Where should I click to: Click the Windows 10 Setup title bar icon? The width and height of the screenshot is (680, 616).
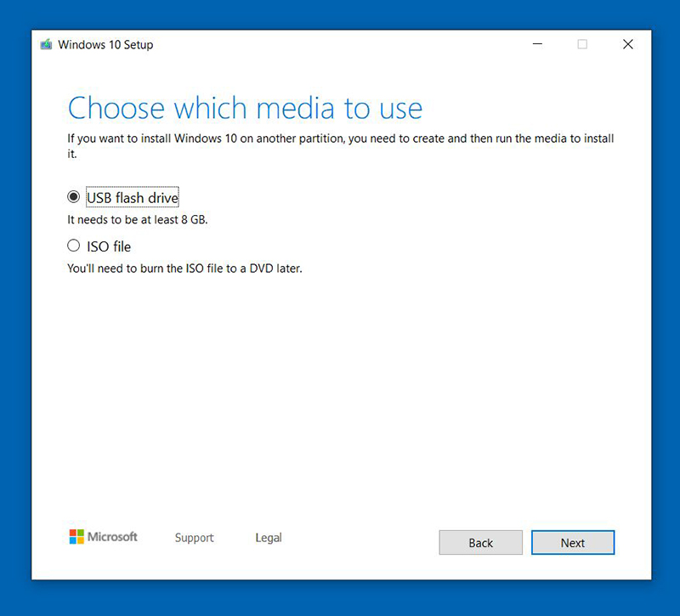[x=46, y=44]
